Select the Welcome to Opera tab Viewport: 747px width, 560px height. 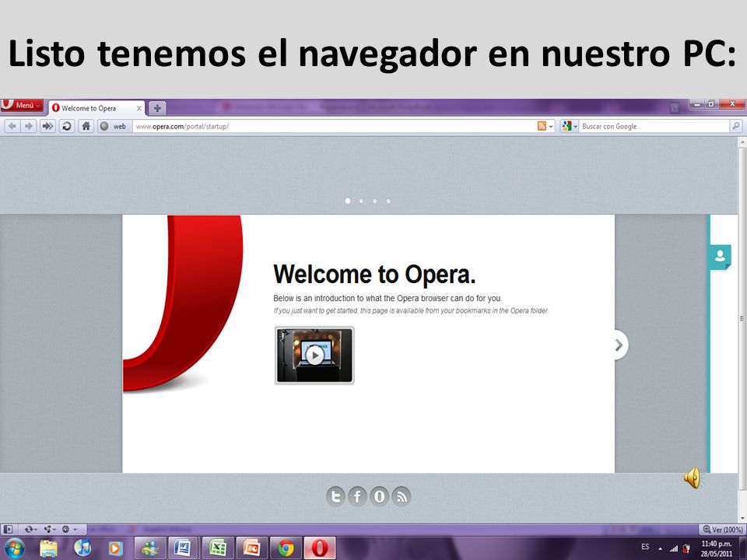pos(96,108)
